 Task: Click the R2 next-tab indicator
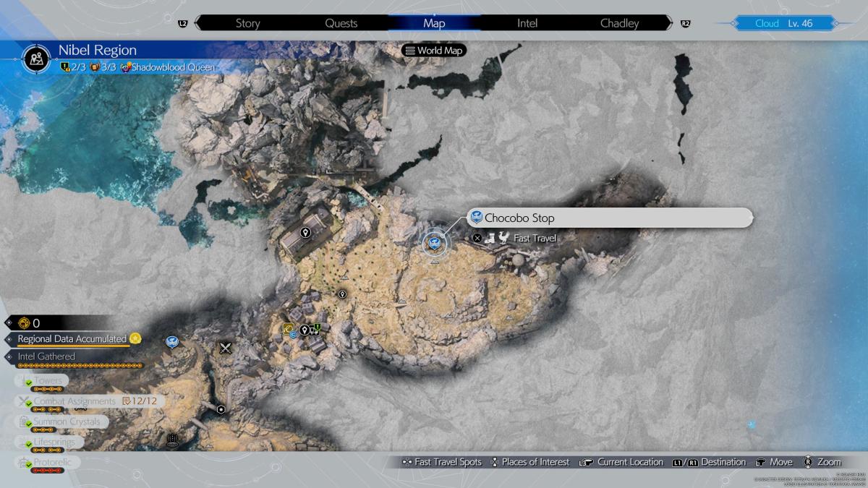685,24
